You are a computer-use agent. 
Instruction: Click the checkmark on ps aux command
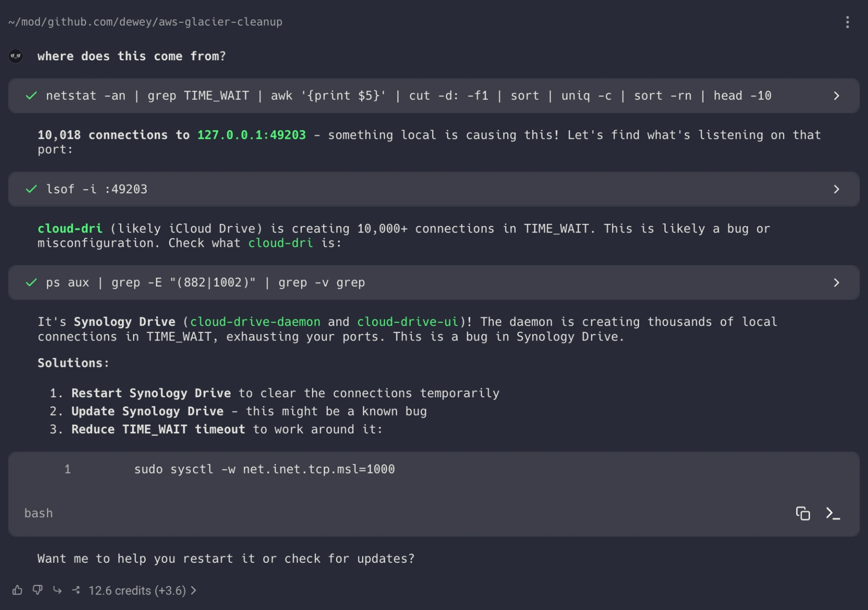pyautogui.click(x=31, y=283)
